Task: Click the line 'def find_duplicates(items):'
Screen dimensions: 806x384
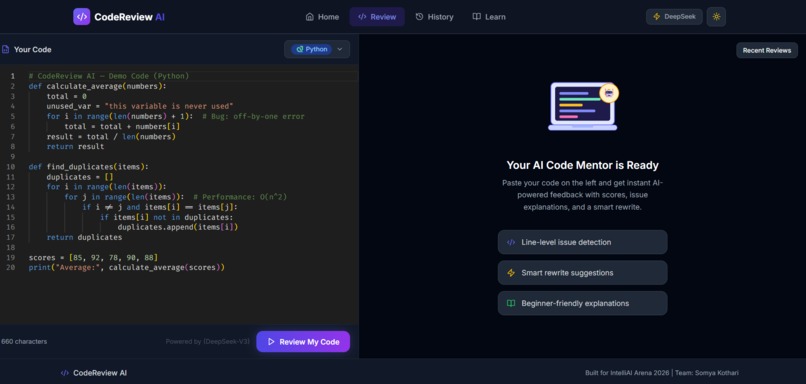Action: click(88, 167)
